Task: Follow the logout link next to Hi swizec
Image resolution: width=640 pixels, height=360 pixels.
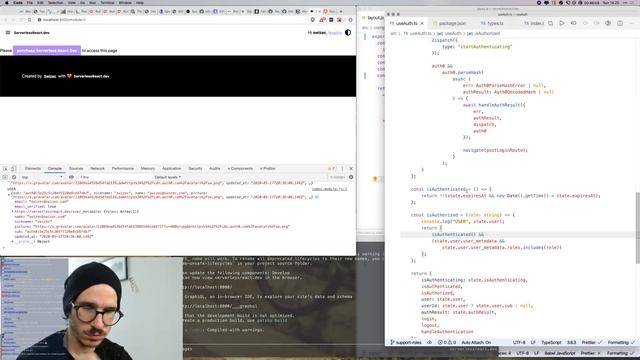Action: pyautogui.click(x=335, y=33)
